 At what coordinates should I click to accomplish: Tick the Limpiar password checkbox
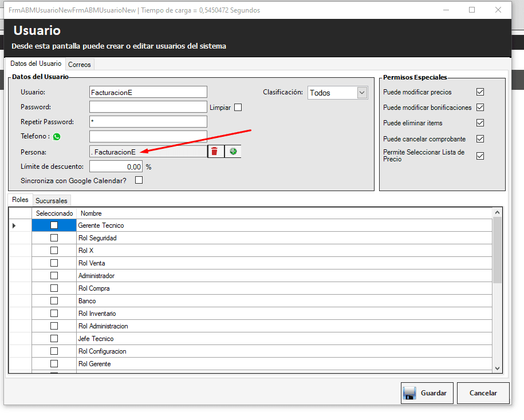[238, 107]
